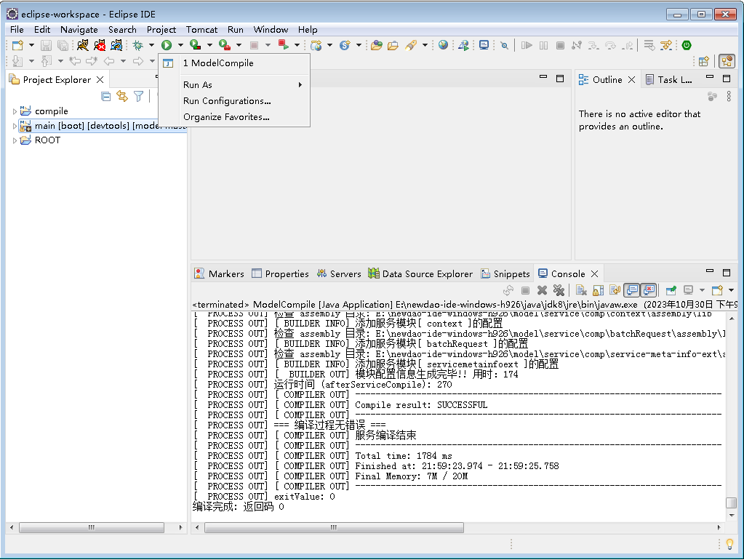Image resolution: width=744 pixels, height=560 pixels.
Task: Toggle Show Console on standard output change
Action: tap(631, 290)
